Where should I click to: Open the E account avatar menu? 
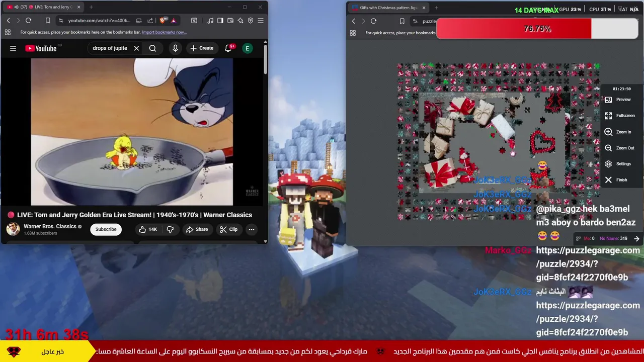[247, 48]
